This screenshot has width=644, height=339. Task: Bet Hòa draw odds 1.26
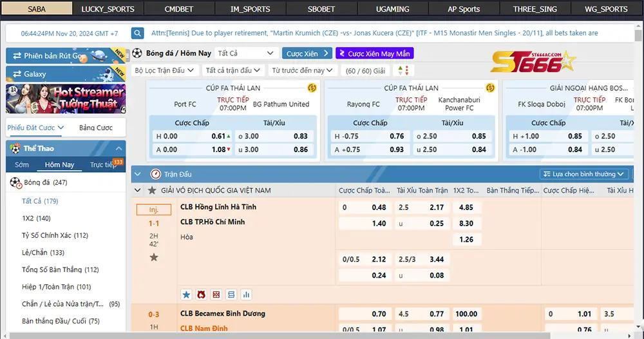coord(466,239)
